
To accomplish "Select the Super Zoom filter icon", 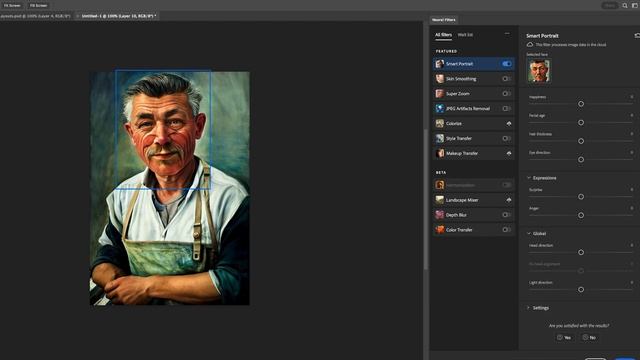I will 440,93.
